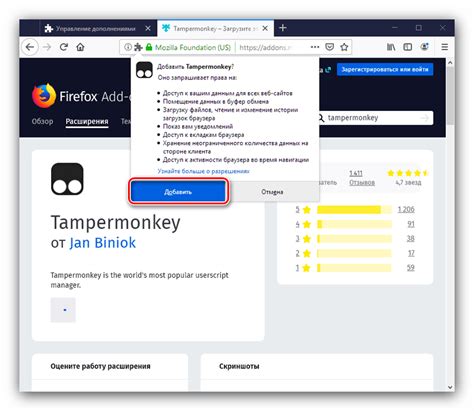Open the 1 411 Отзывов reviews link
Image resolution: width=474 pixels, height=411 pixels.
tap(362, 178)
